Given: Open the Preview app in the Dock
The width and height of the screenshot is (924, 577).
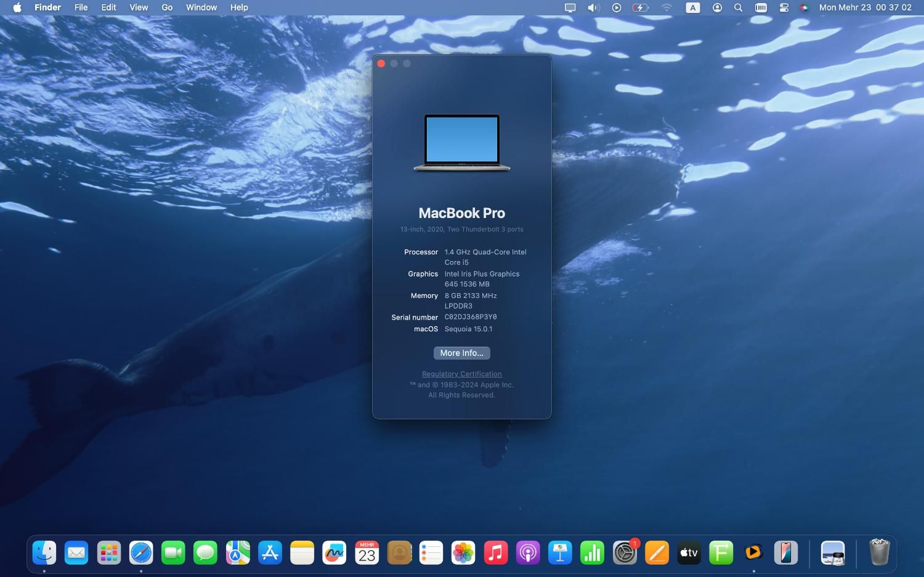Looking at the screenshot, I should click(x=833, y=552).
